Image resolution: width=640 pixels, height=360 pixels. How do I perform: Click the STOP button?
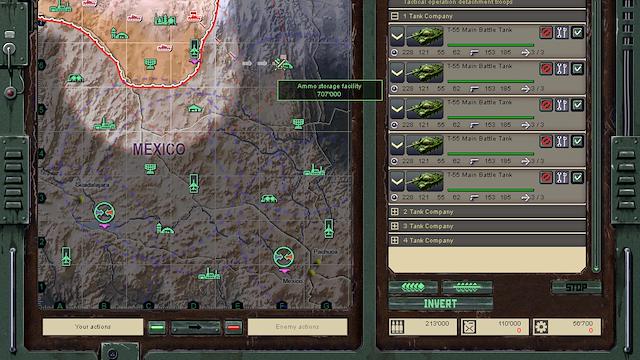click(576, 287)
